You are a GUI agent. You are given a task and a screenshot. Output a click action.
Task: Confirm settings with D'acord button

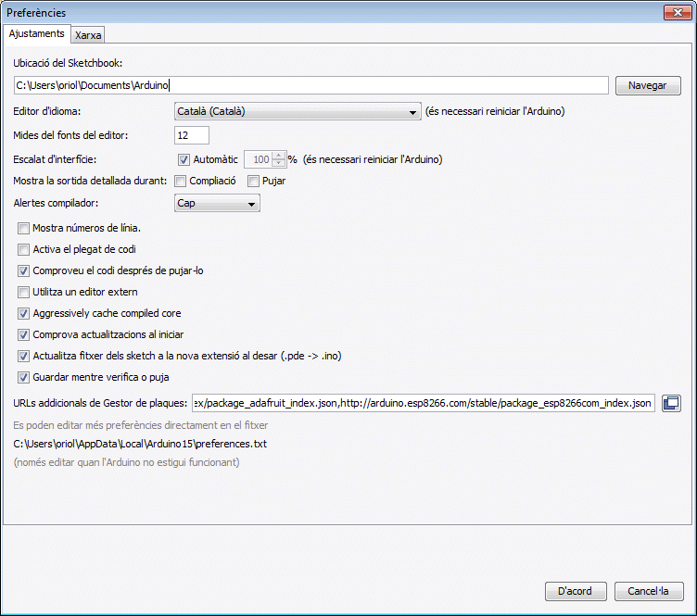pyautogui.click(x=576, y=591)
